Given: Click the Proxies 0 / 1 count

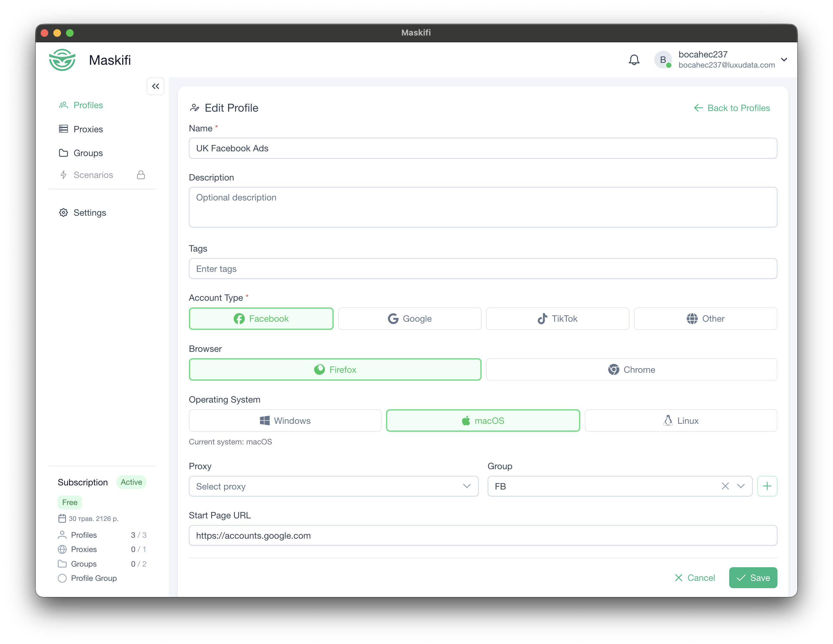Looking at the screenshot, I should point(139,550).
